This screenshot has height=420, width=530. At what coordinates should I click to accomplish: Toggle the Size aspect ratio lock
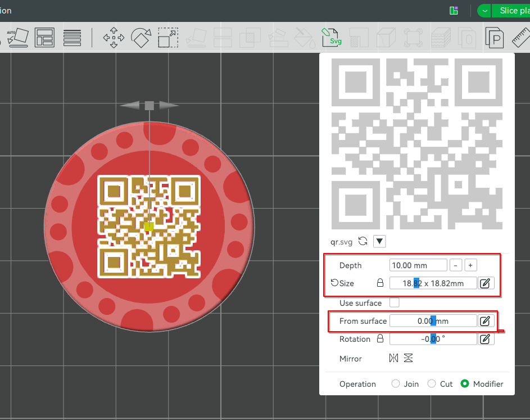[x=380, y=283]
